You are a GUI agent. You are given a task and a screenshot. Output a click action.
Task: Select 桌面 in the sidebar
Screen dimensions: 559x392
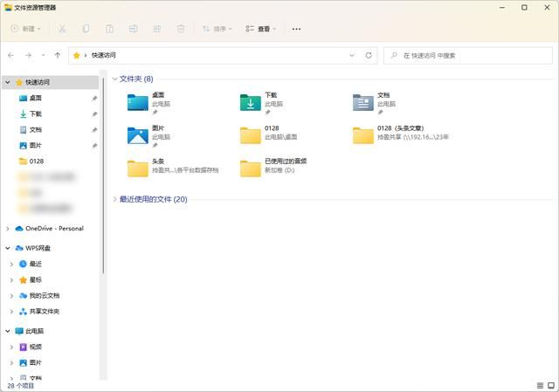point(35,98)
